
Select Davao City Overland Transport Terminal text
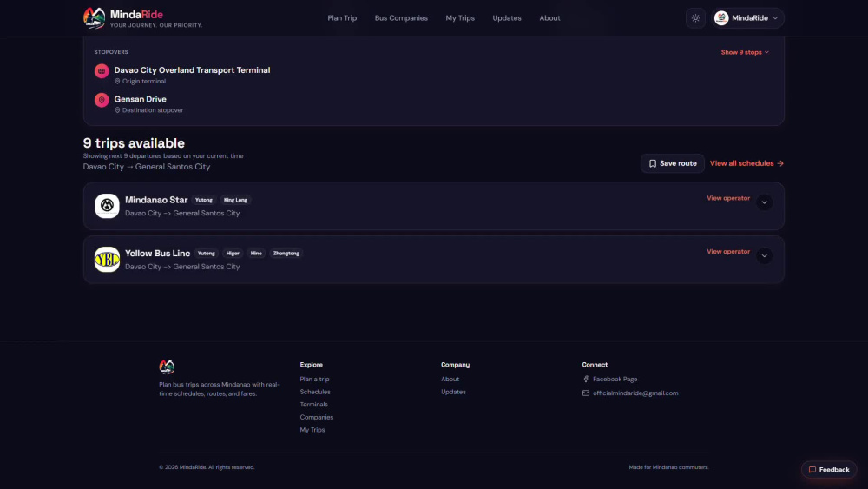point(192,70)
